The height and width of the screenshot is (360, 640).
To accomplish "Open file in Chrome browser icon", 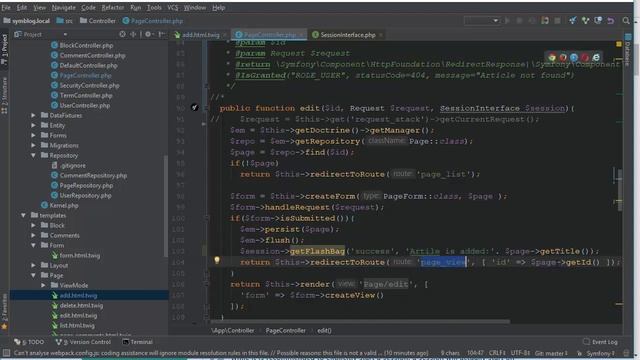I will click(x=552, y=58).
